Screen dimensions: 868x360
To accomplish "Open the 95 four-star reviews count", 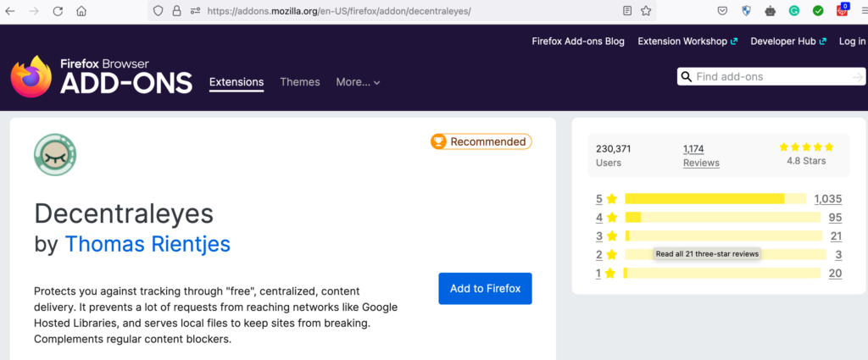I will click(x=835, y=218).
